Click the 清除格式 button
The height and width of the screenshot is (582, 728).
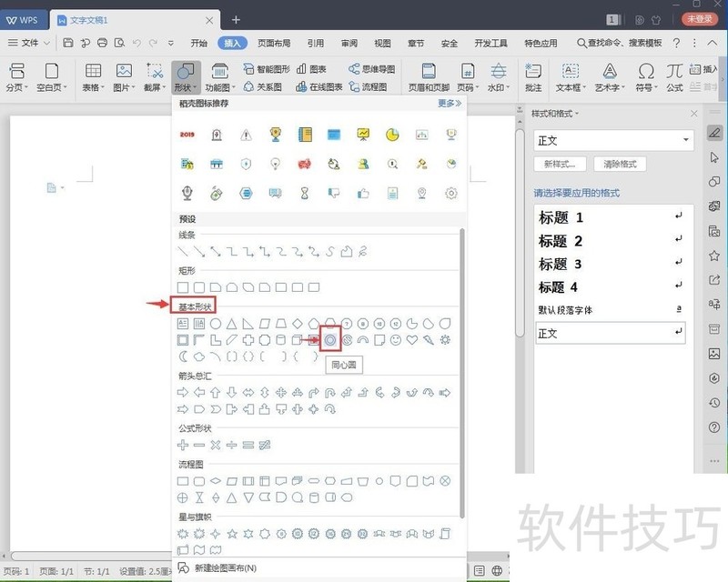pos(620,164)
